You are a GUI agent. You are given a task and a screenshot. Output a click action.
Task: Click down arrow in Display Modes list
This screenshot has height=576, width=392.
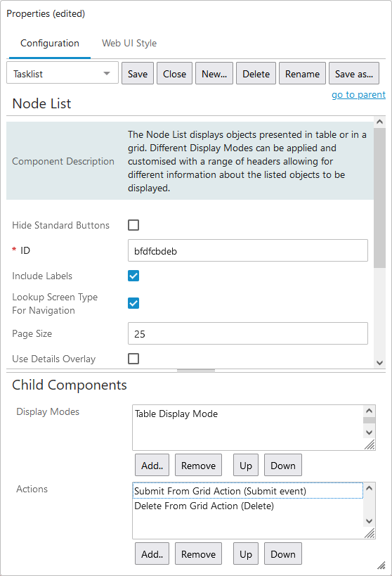[370, 433]
